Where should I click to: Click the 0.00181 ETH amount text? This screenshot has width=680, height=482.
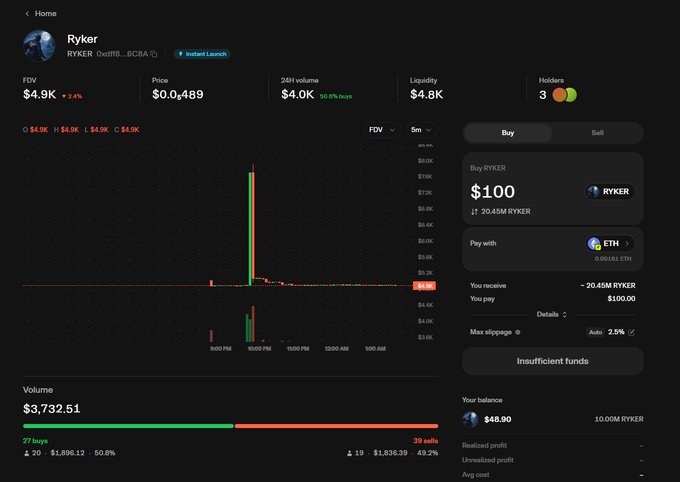613,259
